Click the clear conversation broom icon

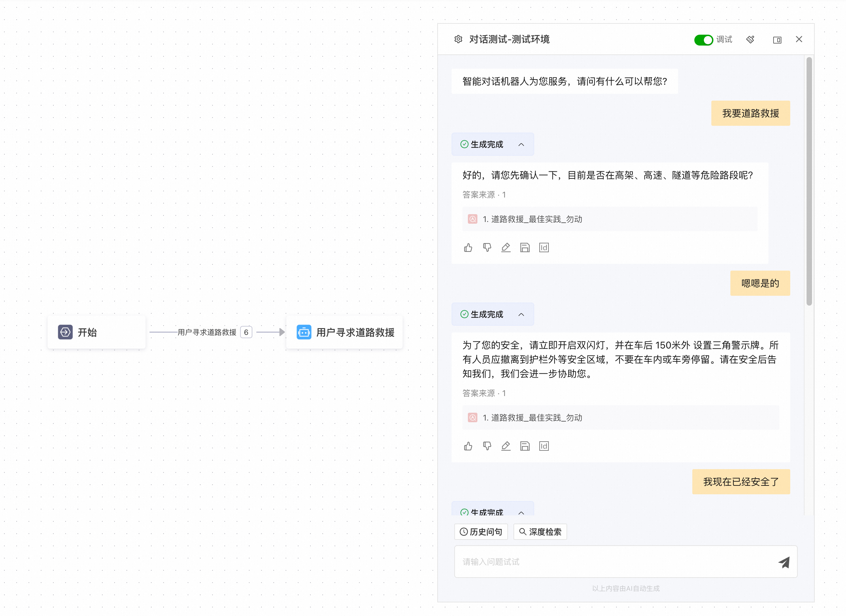750,39
